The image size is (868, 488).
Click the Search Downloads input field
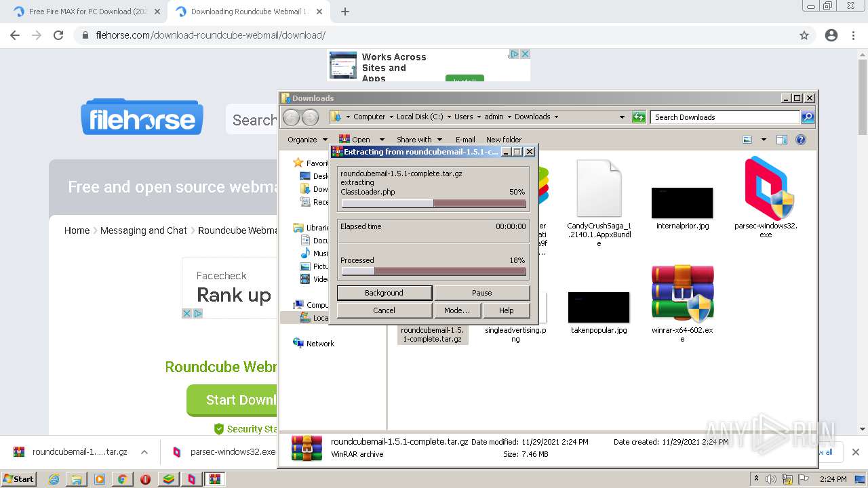click(x=725, y=117)
